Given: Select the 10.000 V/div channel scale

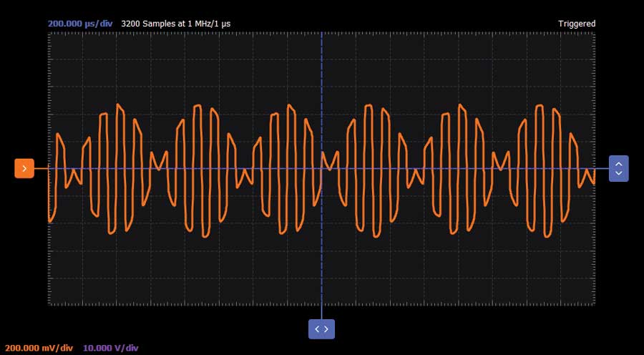Looking at the screenshot, I should coord(111,348).
